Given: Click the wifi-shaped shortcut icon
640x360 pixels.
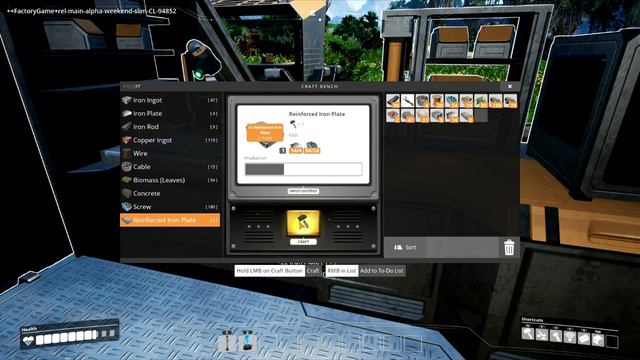Looking at the screenshot, I should (570, 337).
